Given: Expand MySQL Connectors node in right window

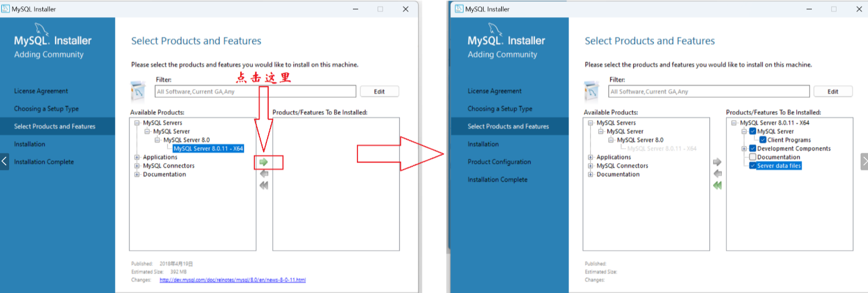Looking at the screenshot, I should (x=591, y=166).
